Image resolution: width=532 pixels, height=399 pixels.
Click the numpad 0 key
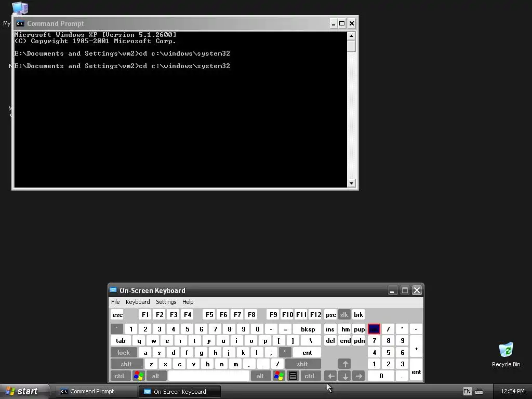pyautogui.click(x=381, y=376)
